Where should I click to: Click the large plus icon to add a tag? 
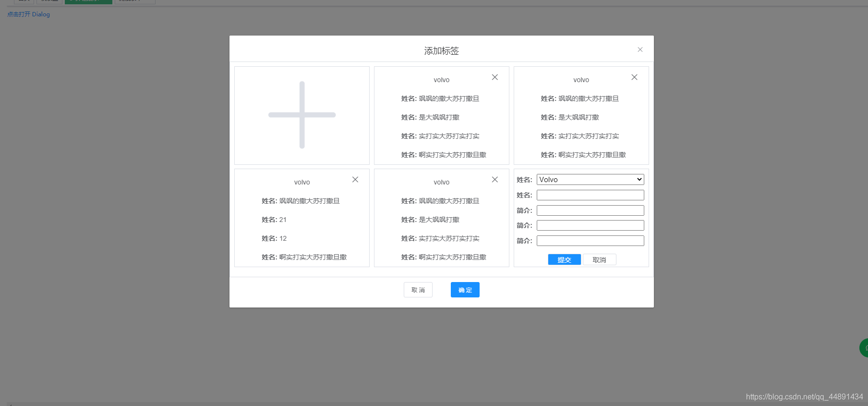(x=302, y=115)
